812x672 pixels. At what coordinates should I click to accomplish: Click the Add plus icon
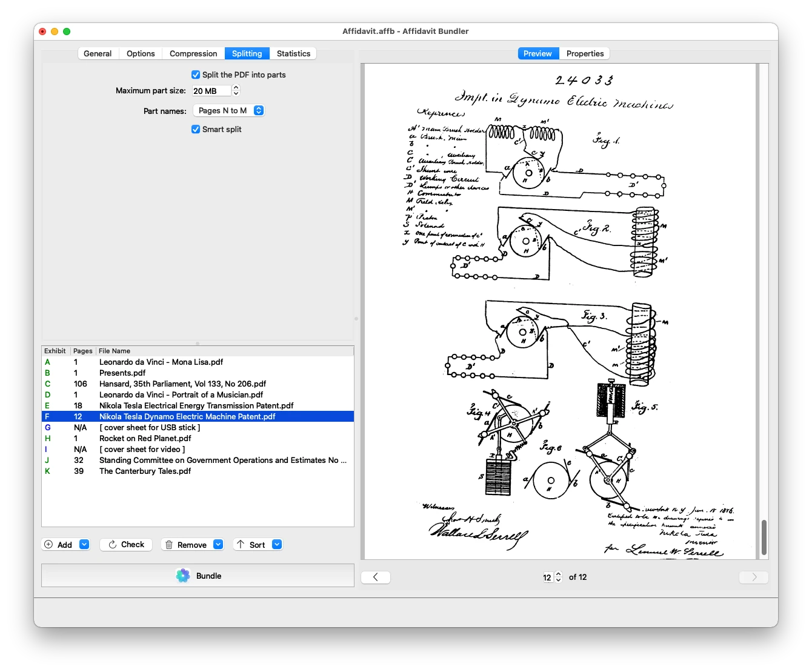point(49,545)
